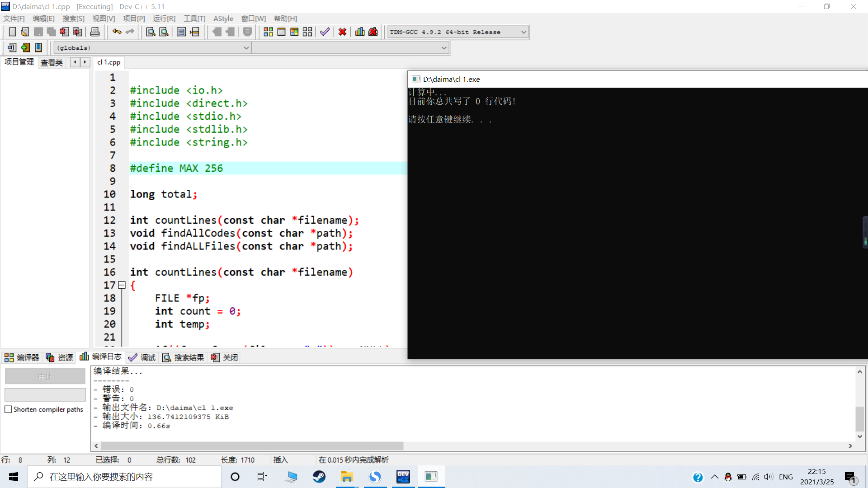Click the Open file toolbar icon
This screenshot has width=868, height=488.
click(x=25, y=32)
